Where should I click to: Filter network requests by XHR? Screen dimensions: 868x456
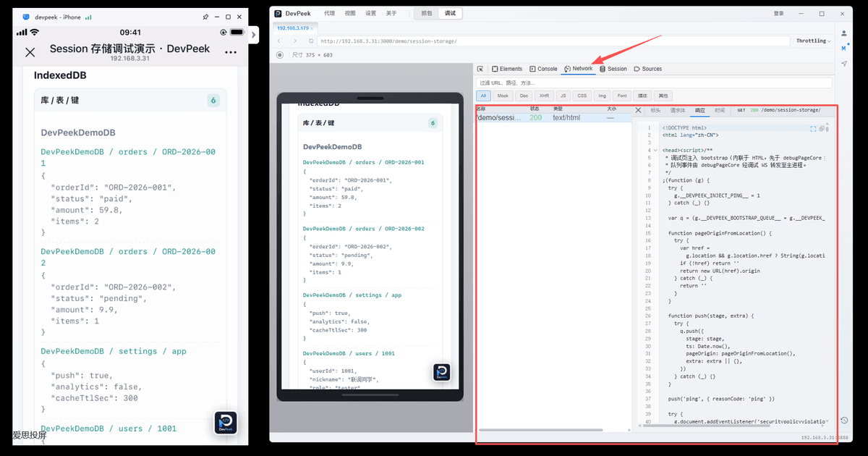click(544, 96)
